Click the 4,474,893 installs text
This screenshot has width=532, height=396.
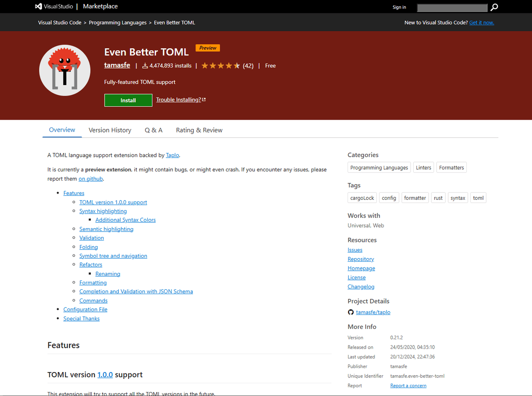pos(171,66)
